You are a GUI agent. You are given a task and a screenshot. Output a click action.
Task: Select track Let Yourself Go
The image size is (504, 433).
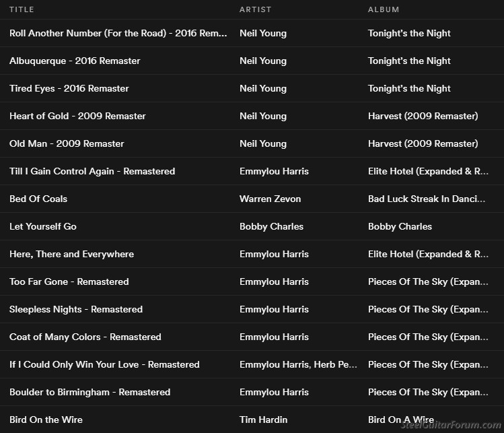click(x=43, y=226)
